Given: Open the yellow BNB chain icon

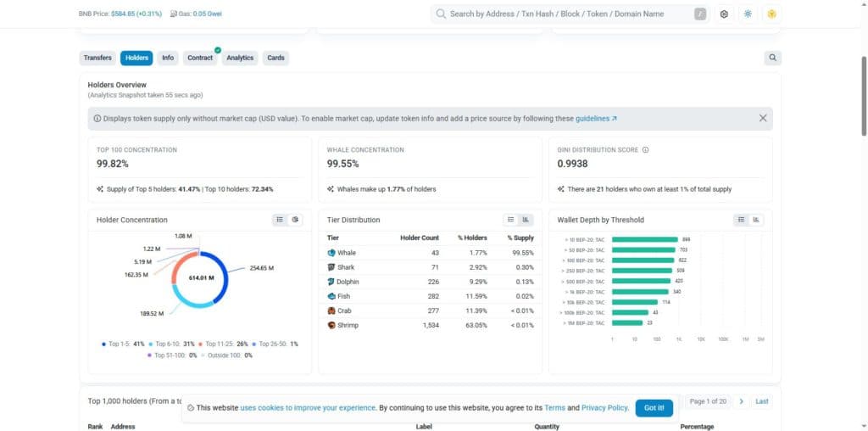Looking at the screenshot, I should tap(772, 14).
